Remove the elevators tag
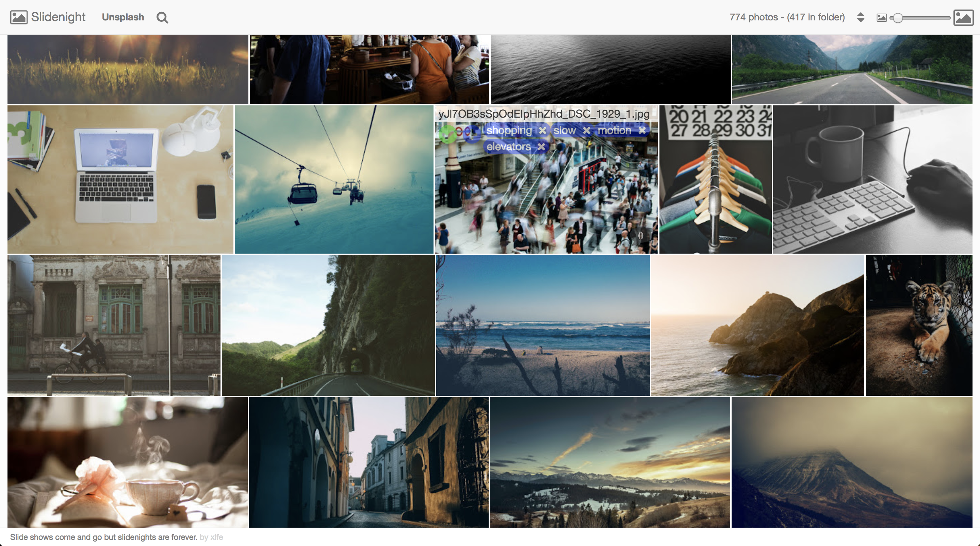Screen dimensions: 980x546 pyautogui.click(x=541, y=147)
